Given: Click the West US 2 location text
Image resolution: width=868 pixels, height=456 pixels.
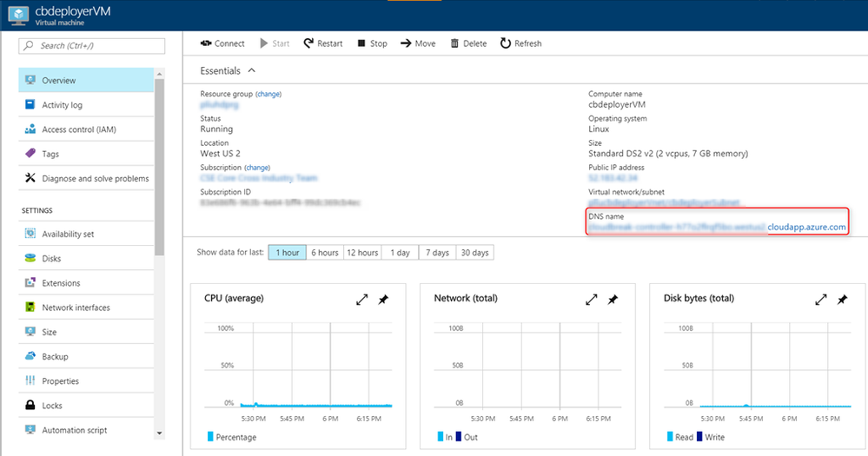Looking at the screenshot, I should pos(221,153).
